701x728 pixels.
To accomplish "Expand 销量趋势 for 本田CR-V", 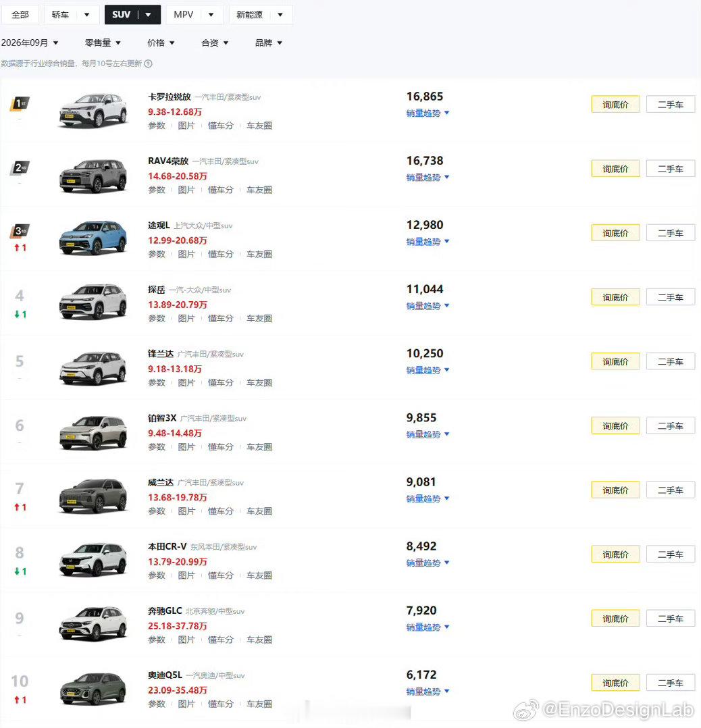I will [427, 563].
